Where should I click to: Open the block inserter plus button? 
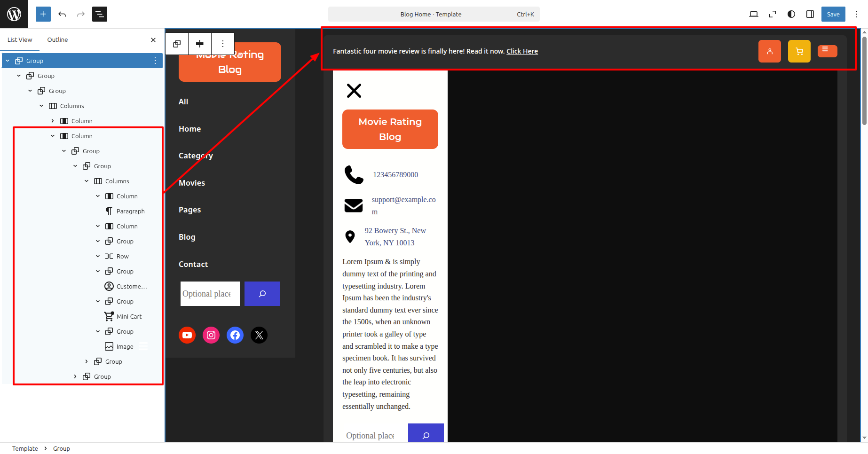pyautogui.click(x=43, y=14)
